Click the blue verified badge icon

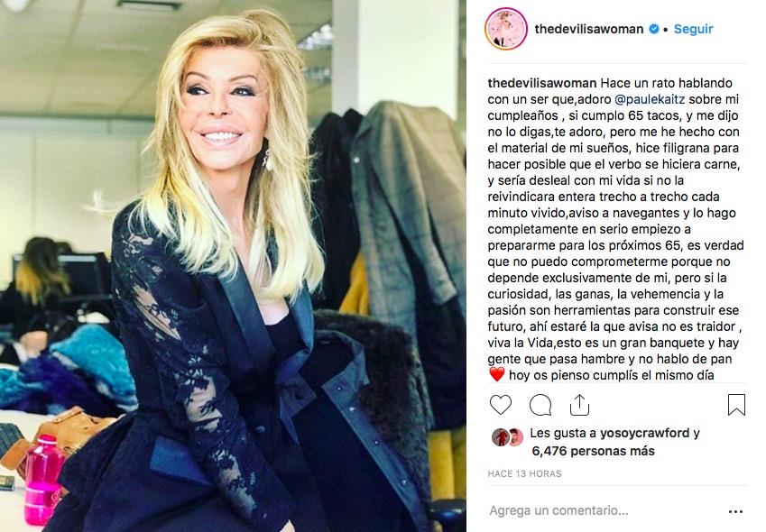pos(653,29)
